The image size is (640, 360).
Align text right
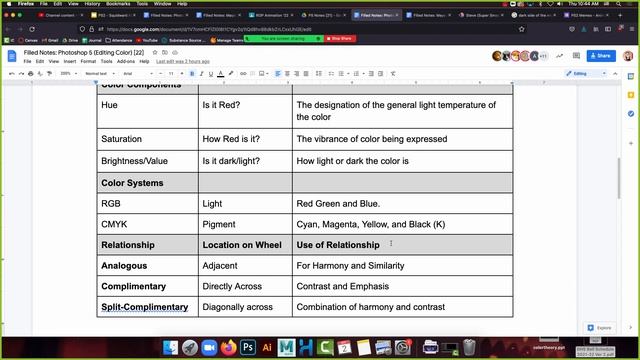coord(297,73)
